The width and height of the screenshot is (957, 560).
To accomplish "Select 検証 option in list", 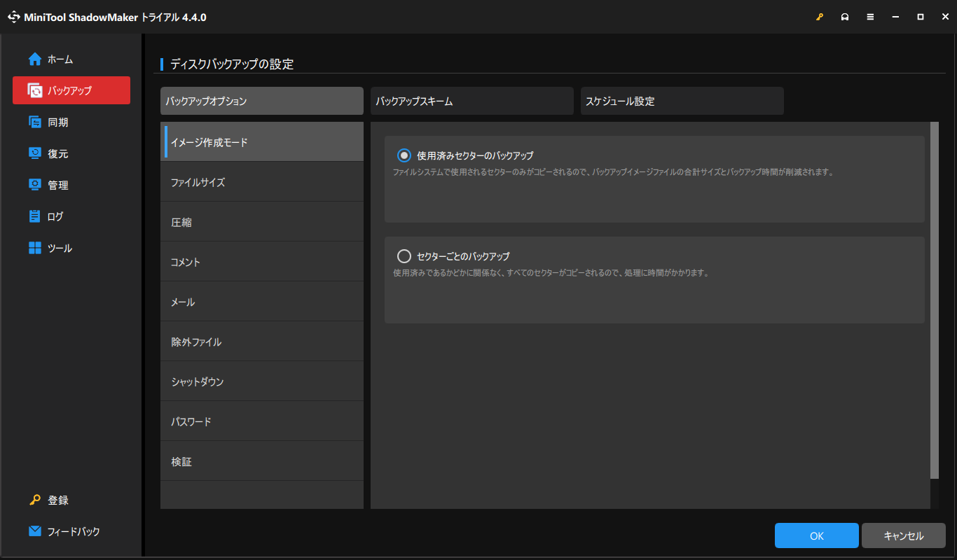I will 262,461.
